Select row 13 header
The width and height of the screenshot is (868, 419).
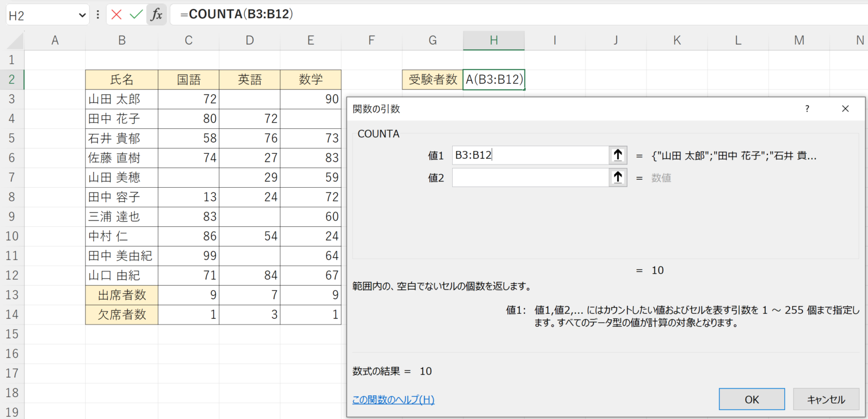(x=12, y=295)
